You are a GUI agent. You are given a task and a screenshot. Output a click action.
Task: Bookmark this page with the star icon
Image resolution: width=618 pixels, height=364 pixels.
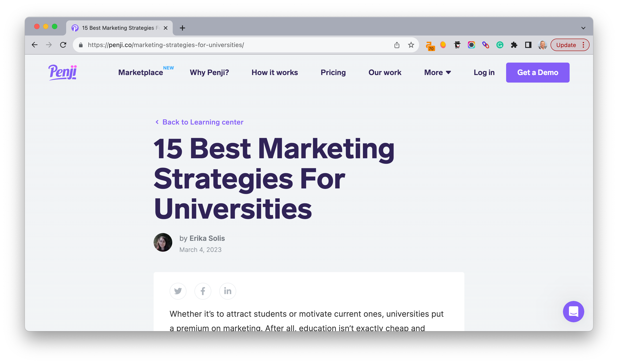411,45
